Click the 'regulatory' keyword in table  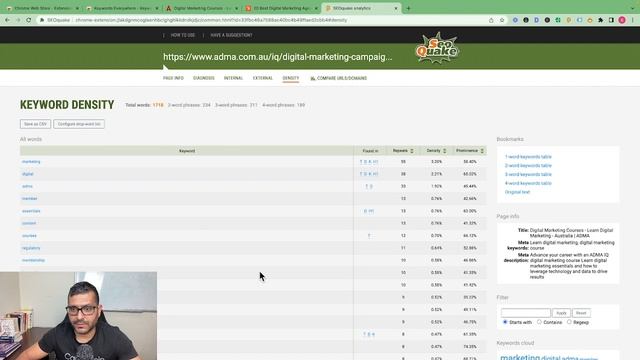point(31,248)
